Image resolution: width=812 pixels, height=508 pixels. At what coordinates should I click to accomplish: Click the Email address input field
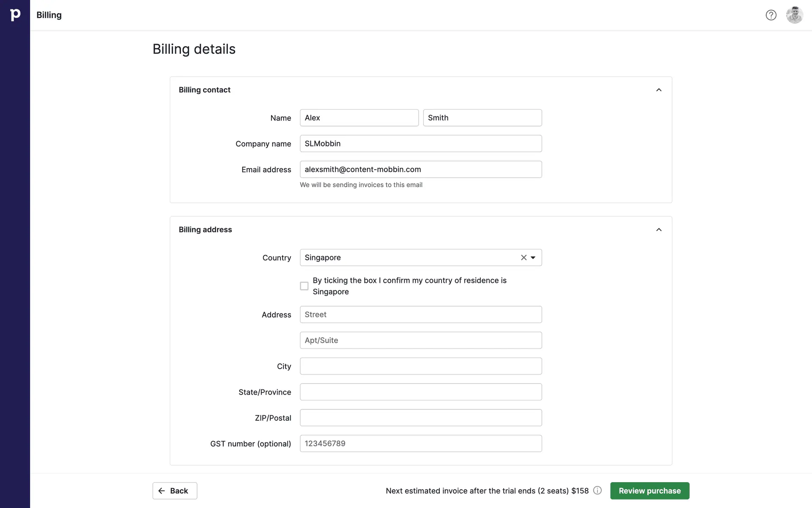tap(420, 169)
